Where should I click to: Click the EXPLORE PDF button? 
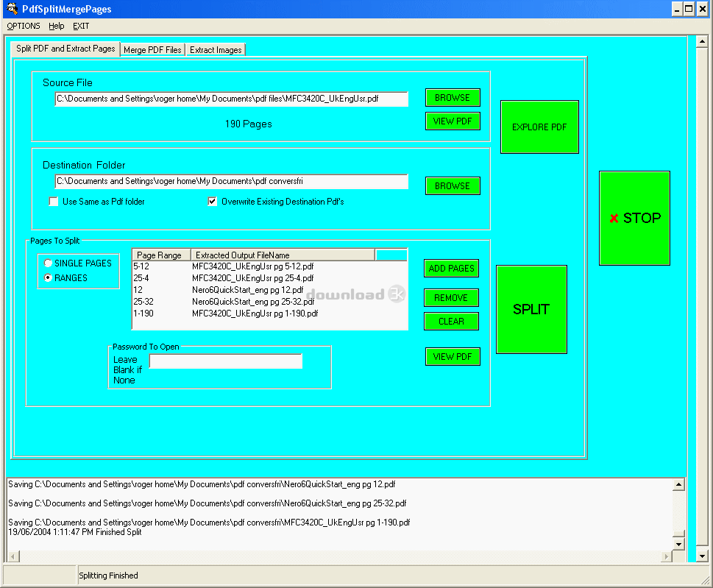(x=539, y=127)
